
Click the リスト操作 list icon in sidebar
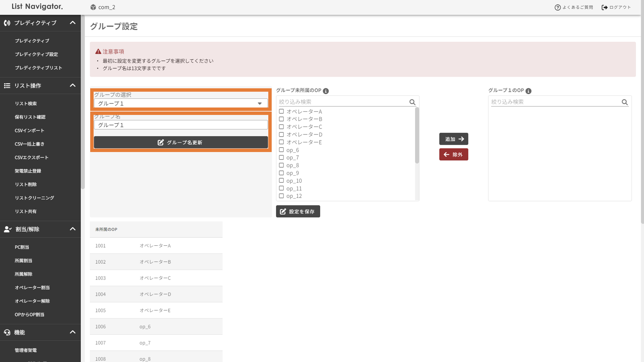pos(7,86)
